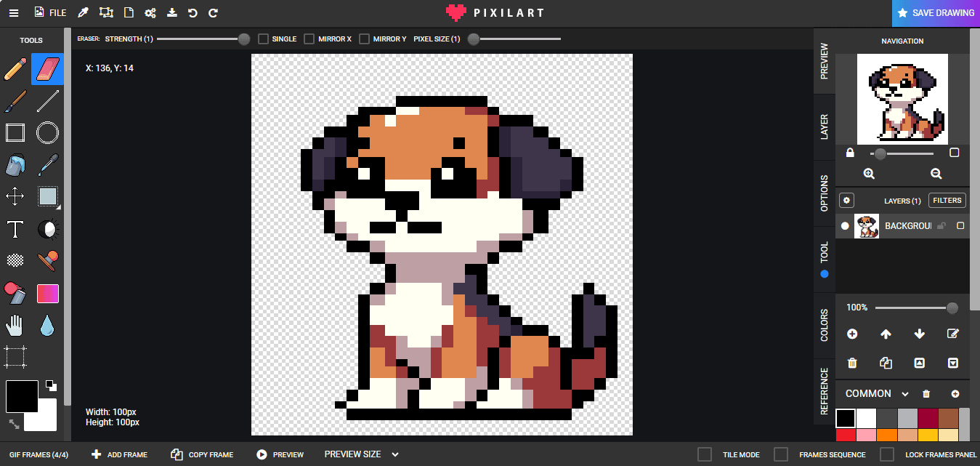Expand the Common palette dropdown
The height and width of the screenshot is (466, 980).
click(905, 394)
